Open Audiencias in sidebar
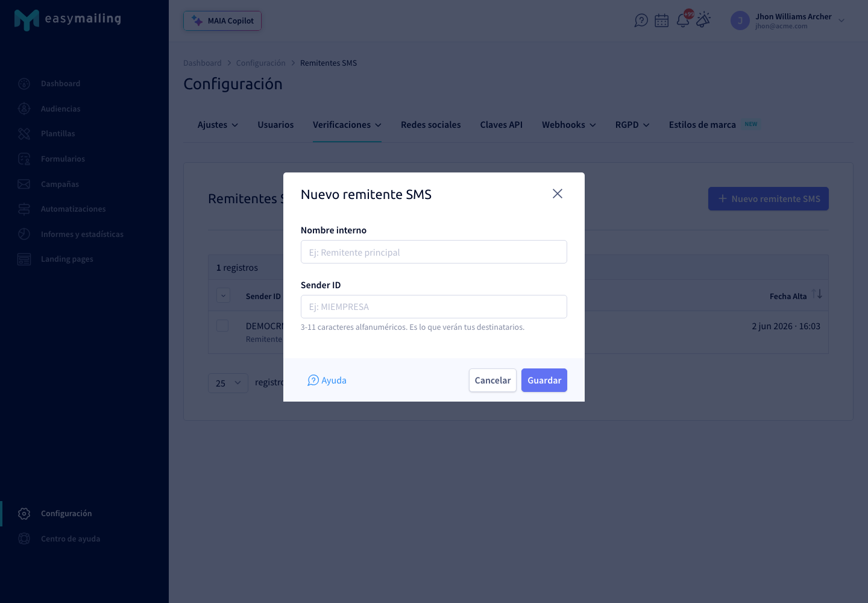The image size is (868, 603). (60, 109)
